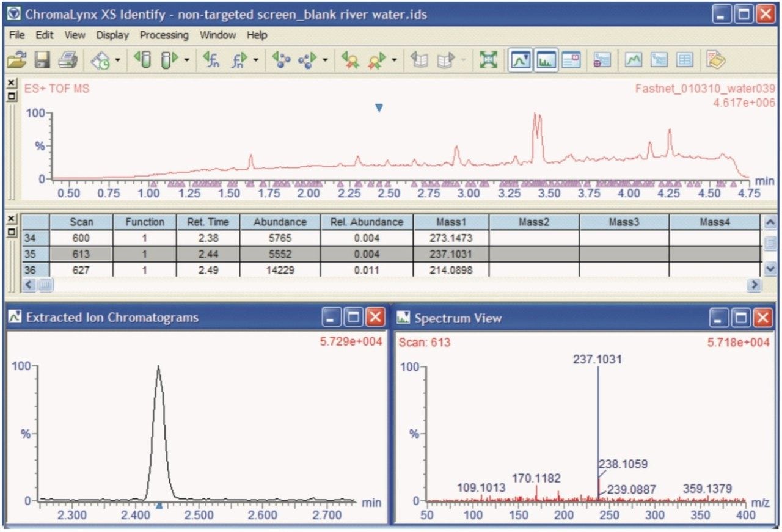Image resolution: width=782 pixels, height=532 pixels.
Task: Open dropdown next to next-candidate ribbon icon
Action: click(395, 60)
